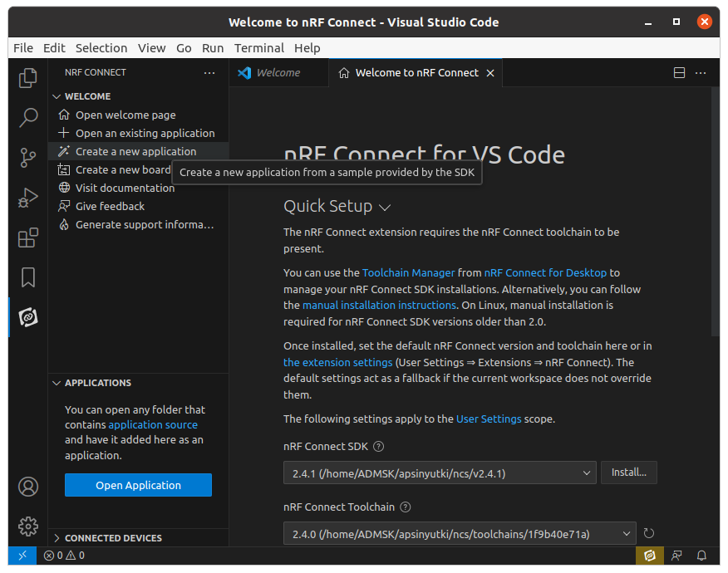Click the remote window status bar icon
The width and height of the screenshot is (728, 573).
[x=22, y=556]
